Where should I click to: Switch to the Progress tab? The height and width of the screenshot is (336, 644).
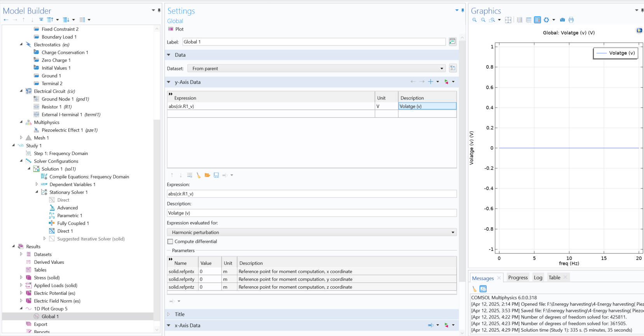tap(518, 277)
